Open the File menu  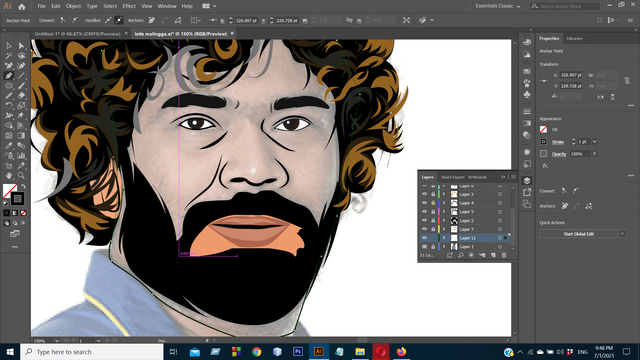click(41, 6)
